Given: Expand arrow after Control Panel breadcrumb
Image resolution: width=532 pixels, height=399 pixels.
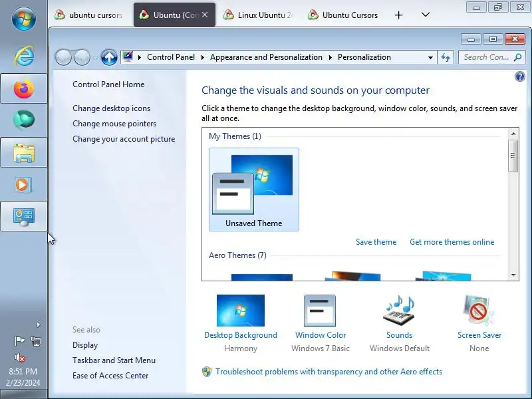Looking at the screenshot, I should coord(203,57).
